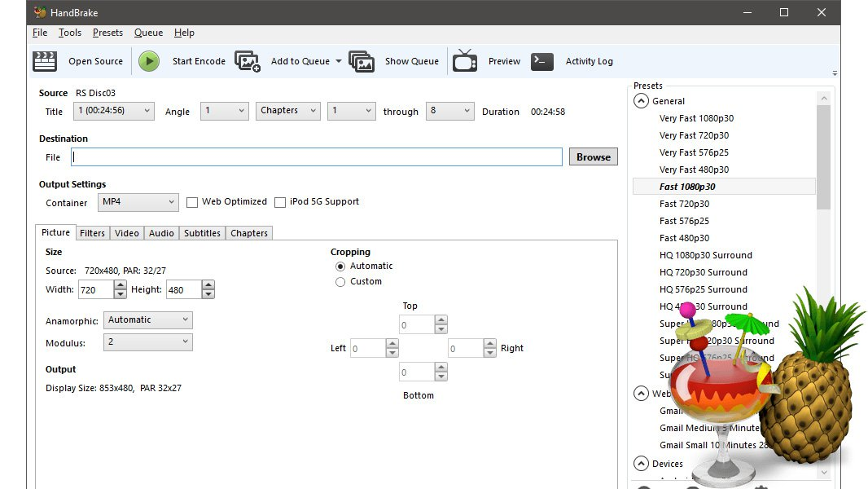Image resolution: width=868 pixels, height=489 pixels.
Task: Click the Activity Log terminal icon
Action: coord(542,61)
